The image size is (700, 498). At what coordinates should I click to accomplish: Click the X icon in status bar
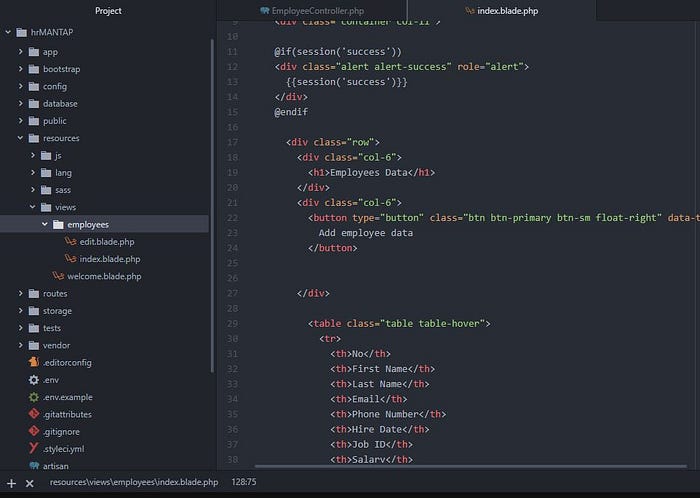click(x=29, y=483)
